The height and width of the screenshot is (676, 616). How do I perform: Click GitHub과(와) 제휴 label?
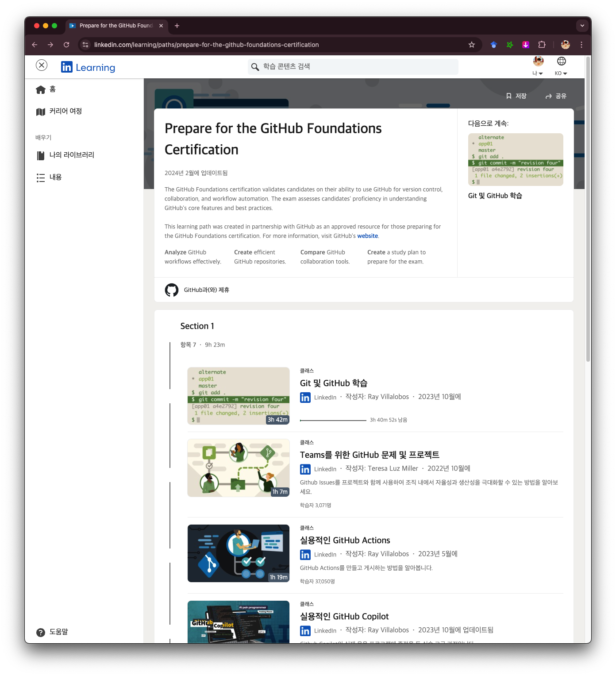[x=207, y=290]
